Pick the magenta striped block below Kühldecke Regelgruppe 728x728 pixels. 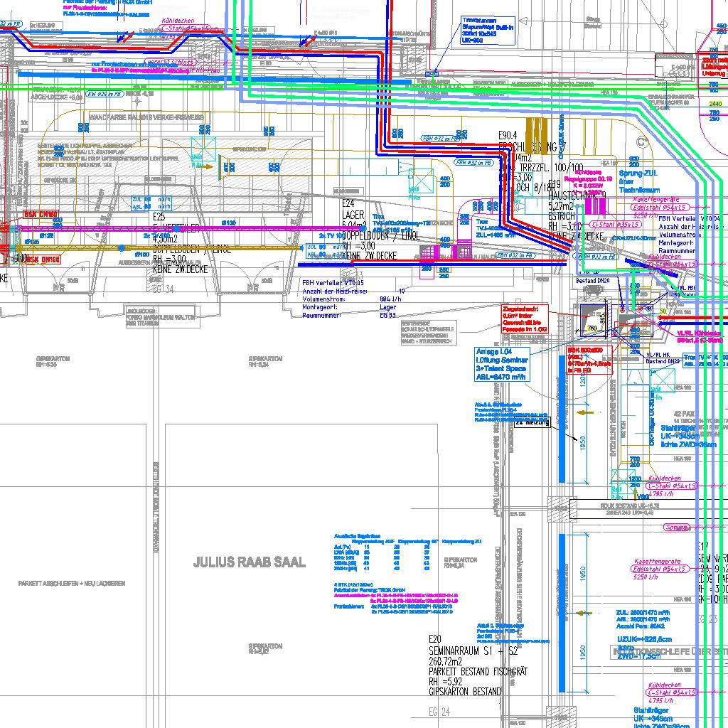(594, 205)
